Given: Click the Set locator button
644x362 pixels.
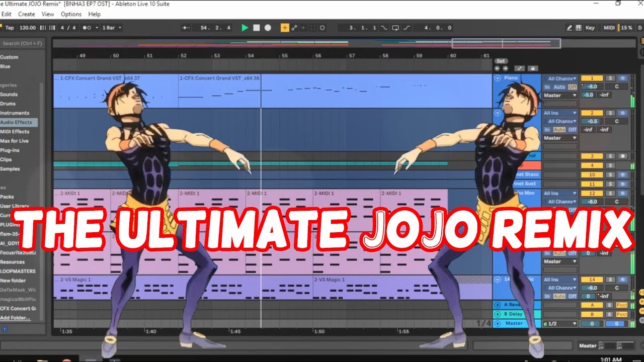Looking at the screenshot, I should (x=500, y=61).
